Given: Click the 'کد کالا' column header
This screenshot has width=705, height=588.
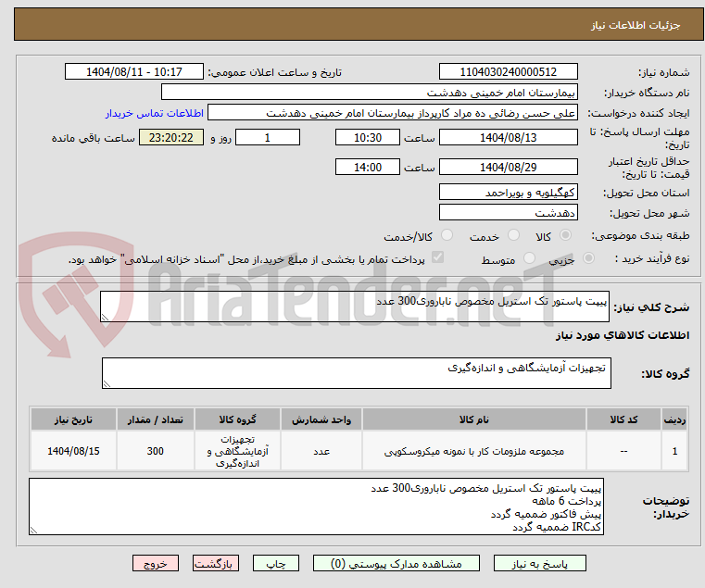Looking at the screenshot, I should click(623, 419).
